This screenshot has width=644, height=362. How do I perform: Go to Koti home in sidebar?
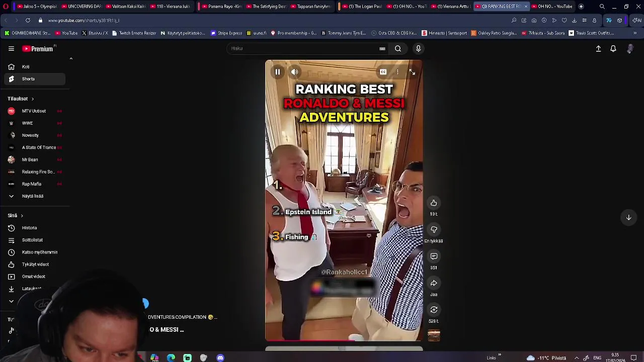pyautogui.click(x=34, y=67)
